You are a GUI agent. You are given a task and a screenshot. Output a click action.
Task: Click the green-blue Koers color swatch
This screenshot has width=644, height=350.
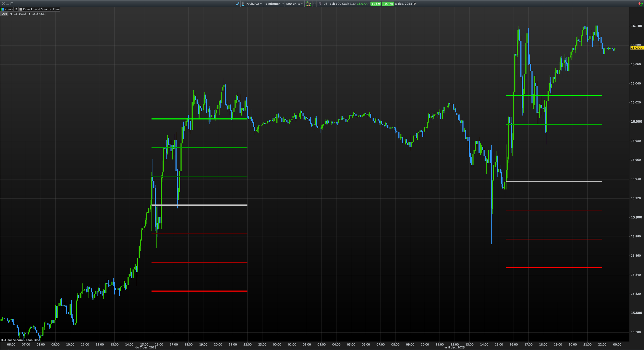coord(2,9)
